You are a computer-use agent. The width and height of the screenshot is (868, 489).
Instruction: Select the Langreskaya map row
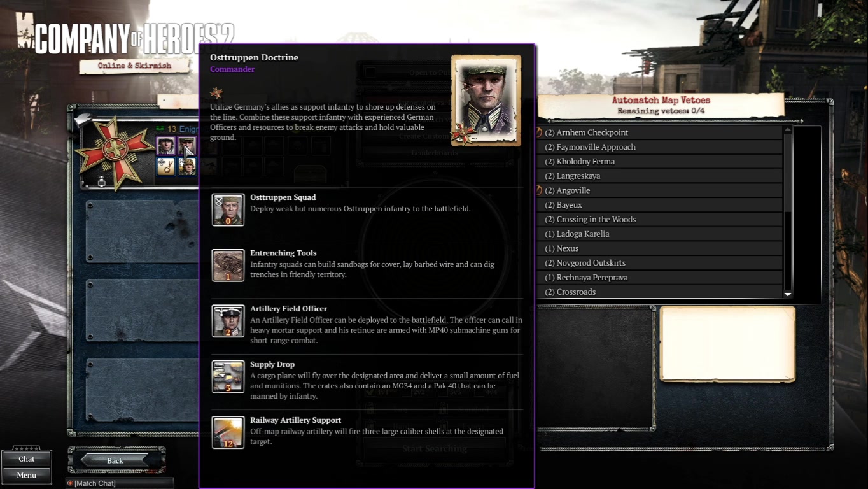pos(659,176)
